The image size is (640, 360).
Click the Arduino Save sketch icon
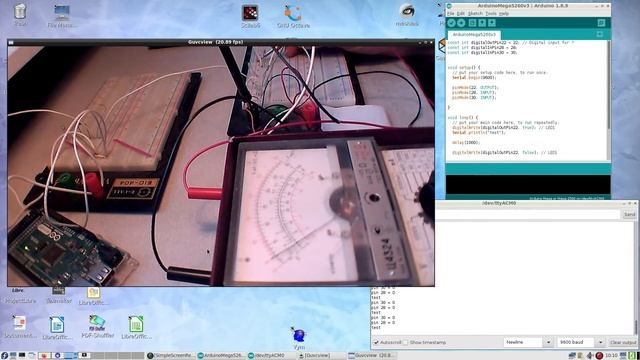[x=492, y=23]
